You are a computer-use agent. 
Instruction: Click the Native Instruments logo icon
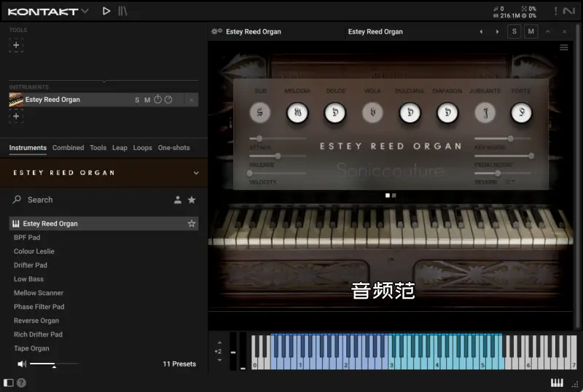569,11
